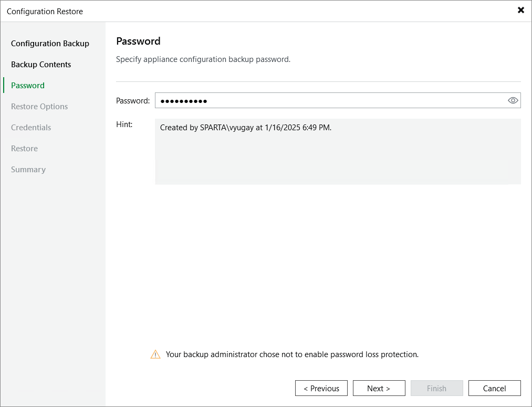Select the Restore Options step
This screenshot has width=532, height=407.
click(39, 106)
